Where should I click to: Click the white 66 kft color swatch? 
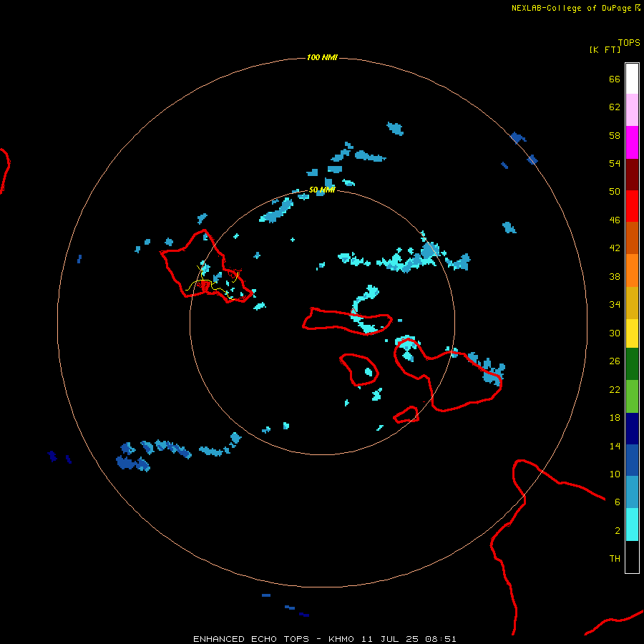[632, 79]
